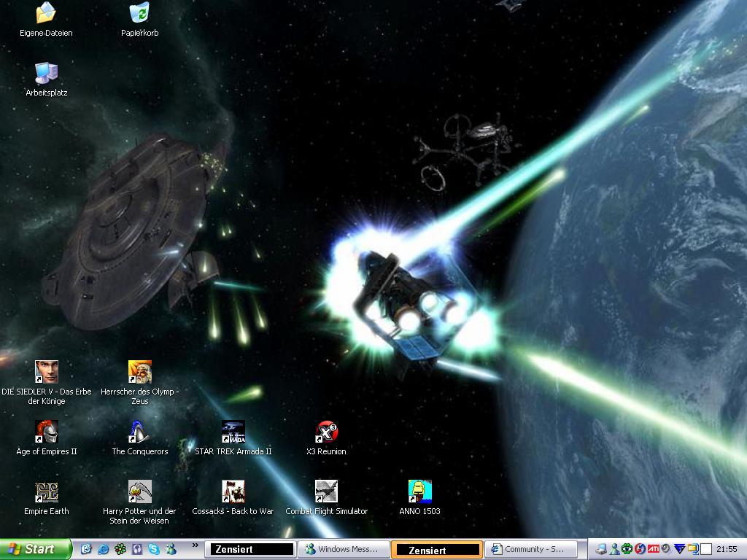The width and height of the screenshot is (747, 560).
Task: Click the ATI icon in system tray
Action: coord(653,549)
